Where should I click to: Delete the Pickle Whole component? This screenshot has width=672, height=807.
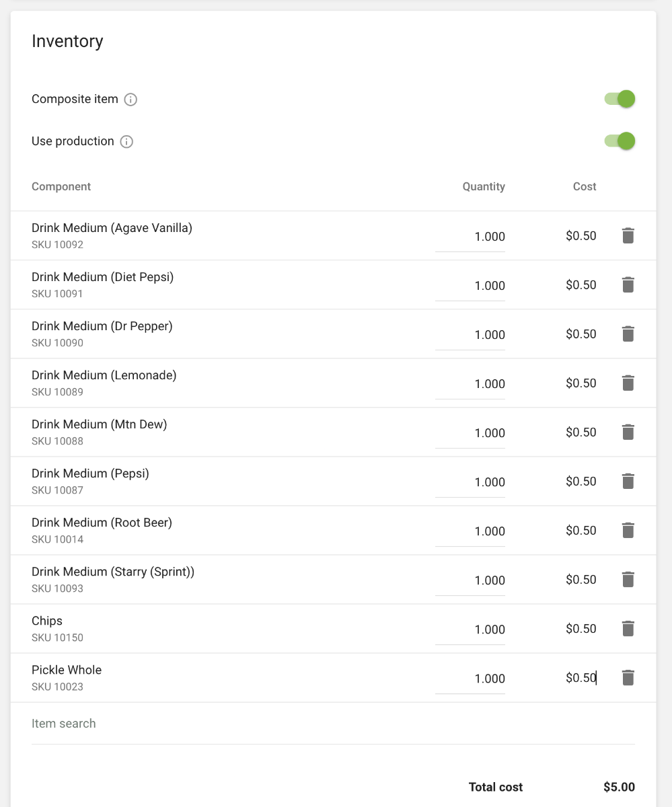[628, 678]
